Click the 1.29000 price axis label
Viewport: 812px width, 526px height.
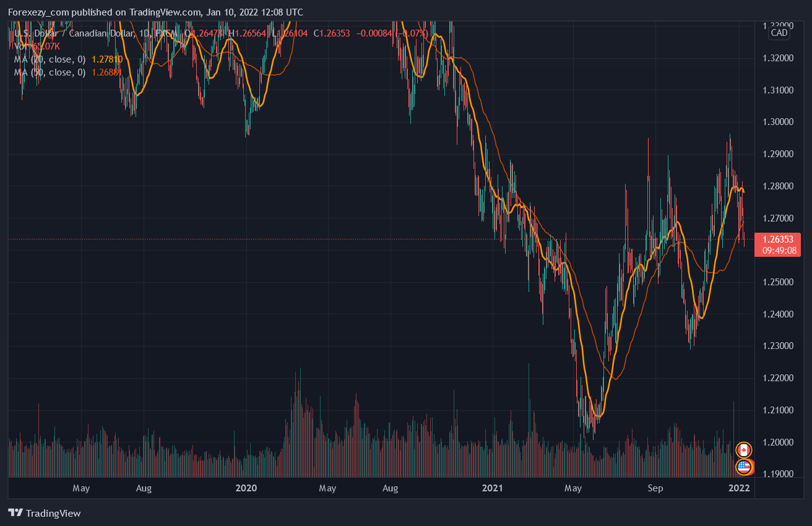[778, 154]
